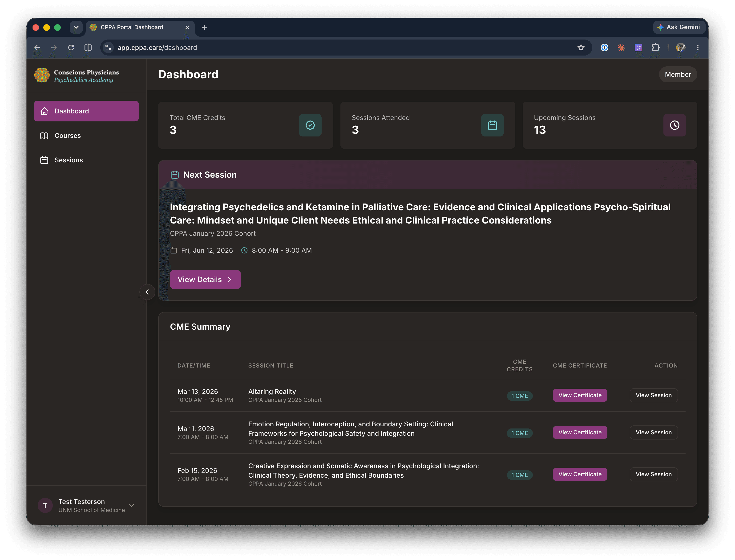
Task: Click the Next Session calendar icon
Action: coord(175,175)
